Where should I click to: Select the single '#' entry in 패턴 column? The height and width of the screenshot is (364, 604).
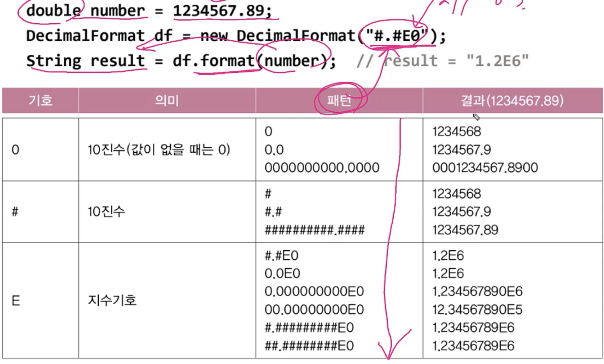point(268,194)
